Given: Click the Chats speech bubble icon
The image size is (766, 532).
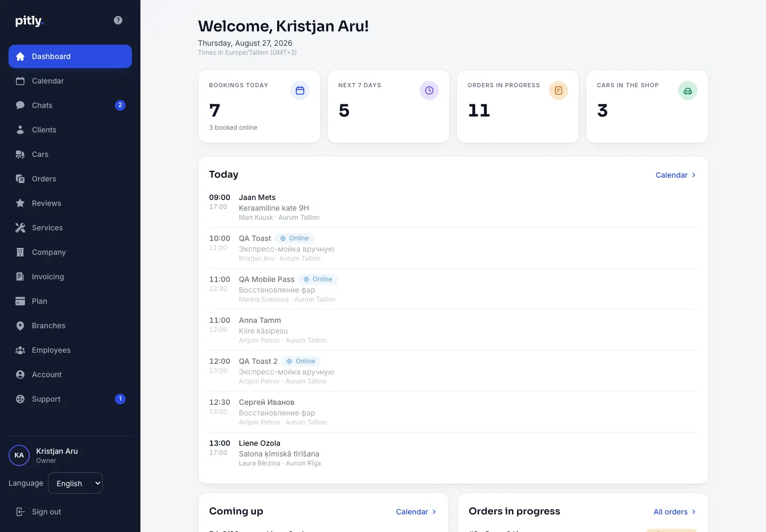Looking at the screenshot, I should coord(20,105).
